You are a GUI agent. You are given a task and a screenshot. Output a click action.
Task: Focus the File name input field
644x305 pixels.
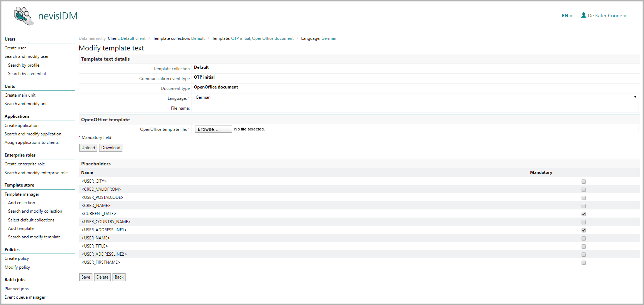click(415, 108)
